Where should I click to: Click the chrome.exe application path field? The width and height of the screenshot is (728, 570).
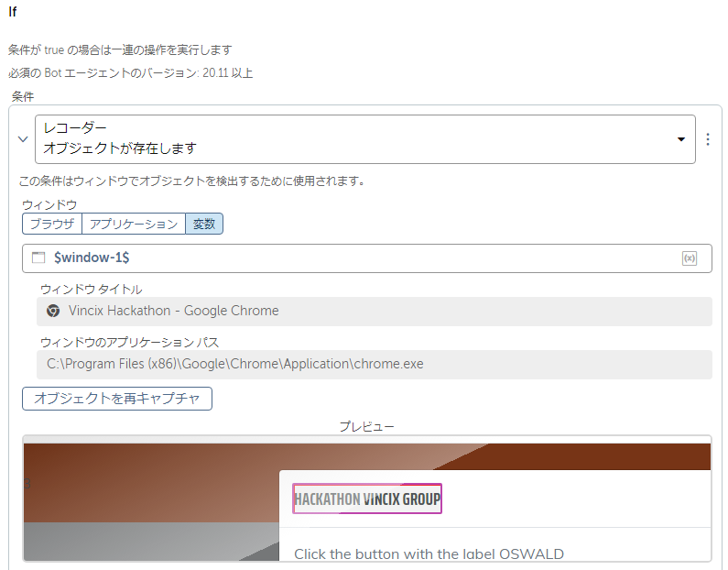[x=375, y=364]
